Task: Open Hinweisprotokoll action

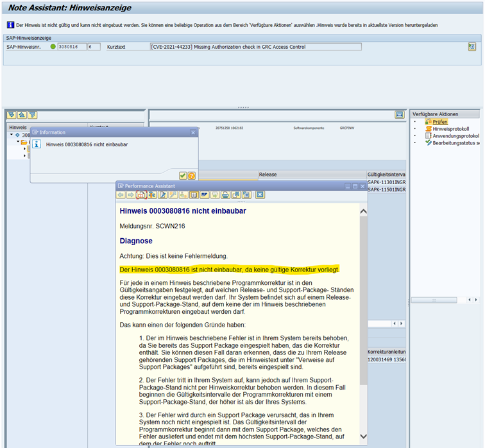Action: pos(450,129)
